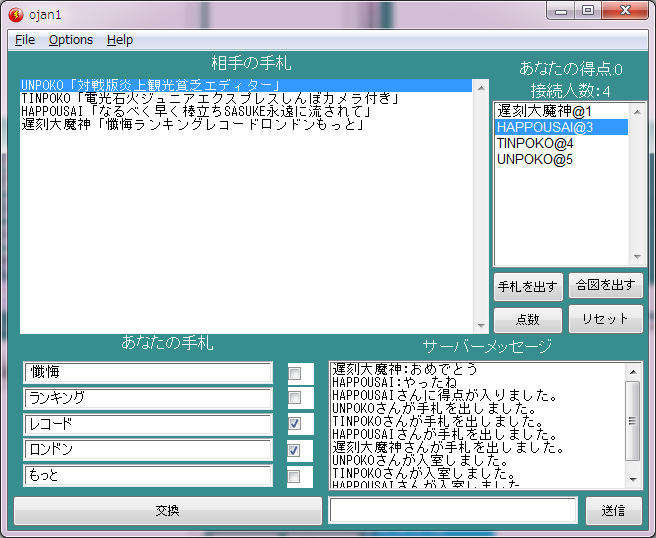Click the ojan1 app icon in title bar
Screen dimensions: 656x538
click(15, 13)
